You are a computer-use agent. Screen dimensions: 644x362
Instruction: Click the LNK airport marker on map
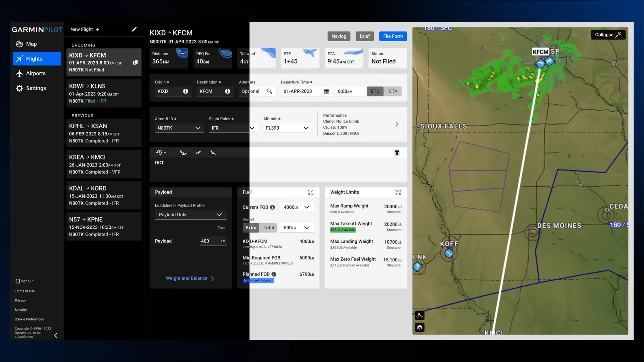coord(417,267)
